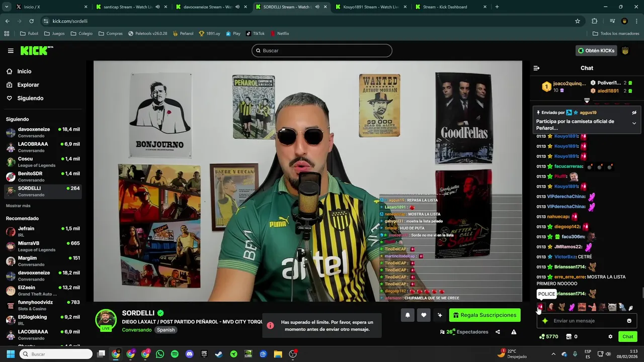Open Siguiendo in sidebar

pos(30,99)
